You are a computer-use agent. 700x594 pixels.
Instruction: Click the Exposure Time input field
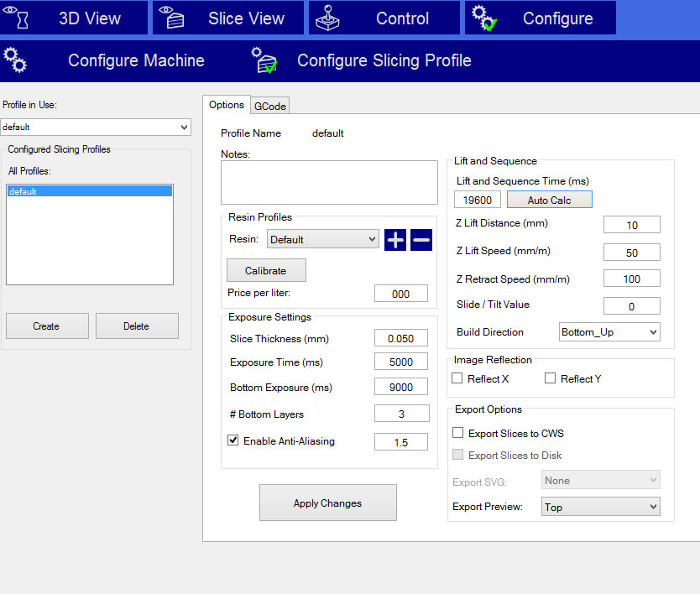pos(400,362)
